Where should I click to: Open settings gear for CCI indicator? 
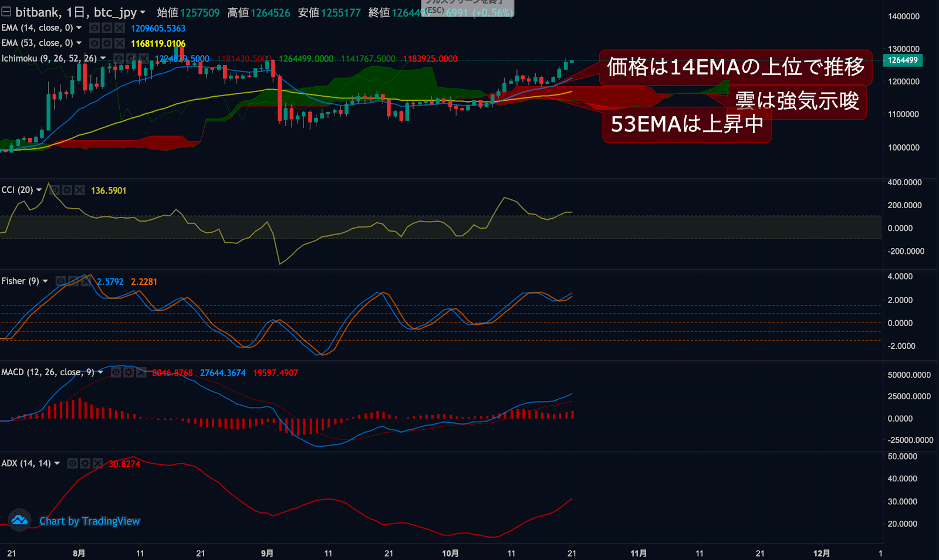(x=67, y=190)
